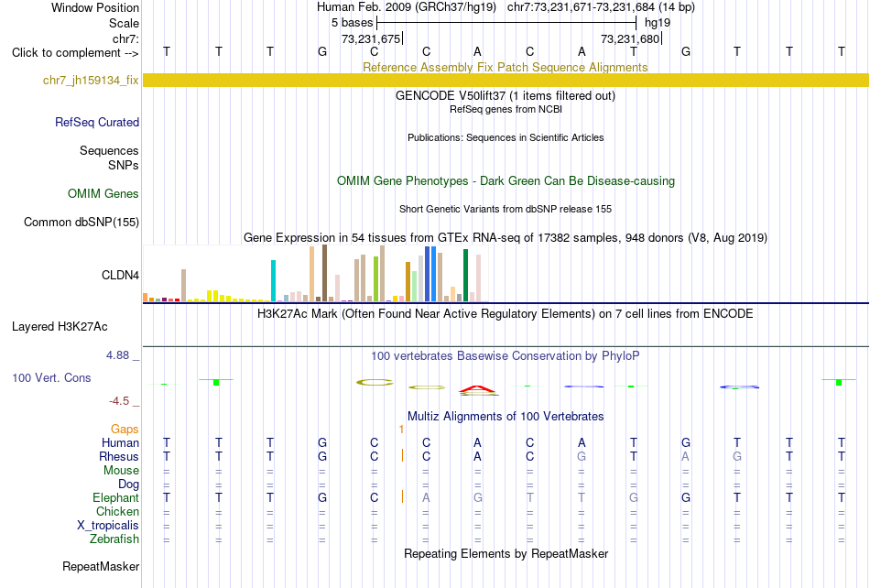Click the -4.5 lower conservation scale value

point(119,400)
